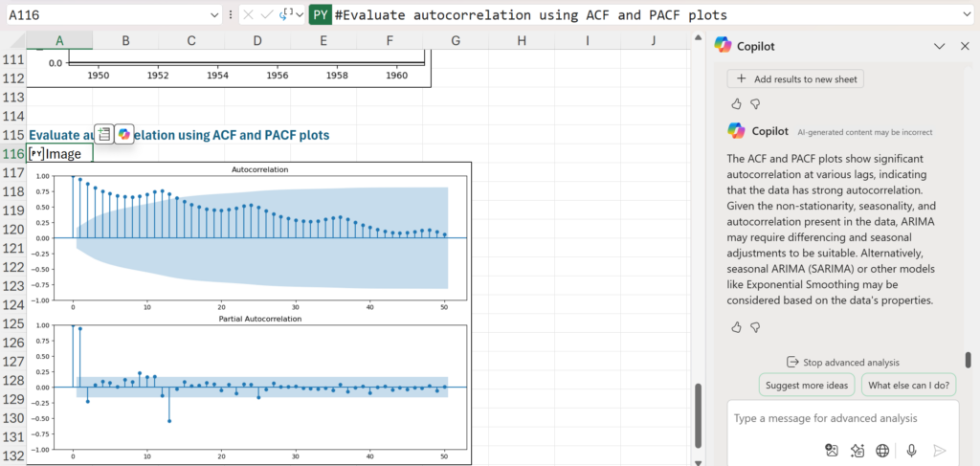Select column header G

(x=455, y=40)
